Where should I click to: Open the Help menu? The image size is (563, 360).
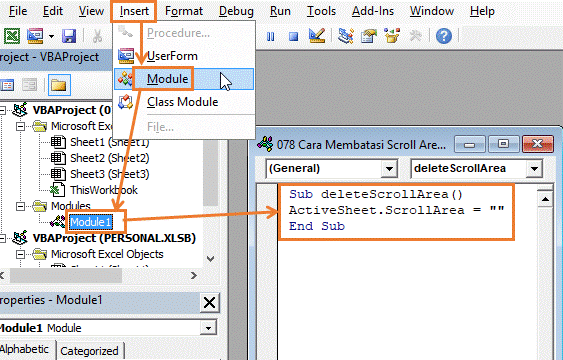pyautogui.click(x=482, y=11)
